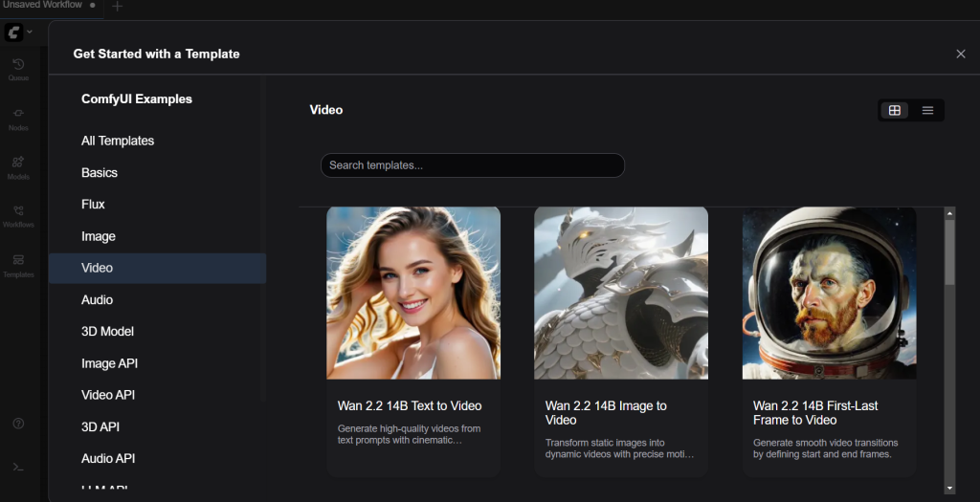Screen dimensions: 980x502
Task: Expand the chevron beside ComfyUI logo
Action: coord(30,32)
